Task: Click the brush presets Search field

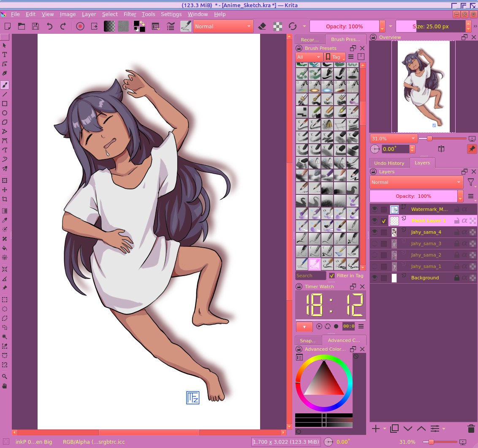Action: [x=310, y=276]
